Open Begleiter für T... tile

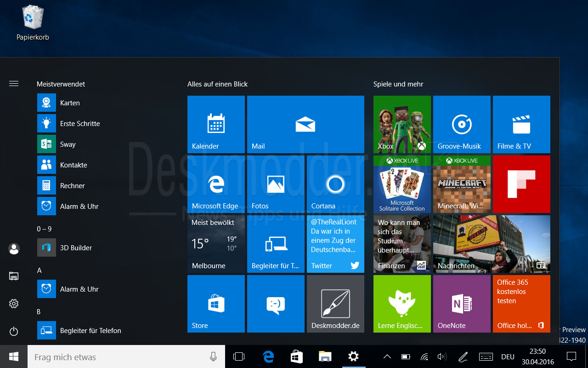[276, 244]
